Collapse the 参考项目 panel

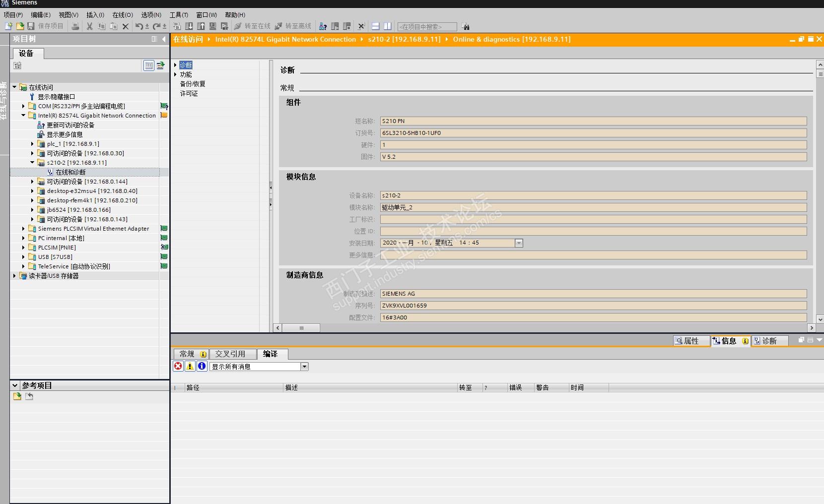coord(15,385)
